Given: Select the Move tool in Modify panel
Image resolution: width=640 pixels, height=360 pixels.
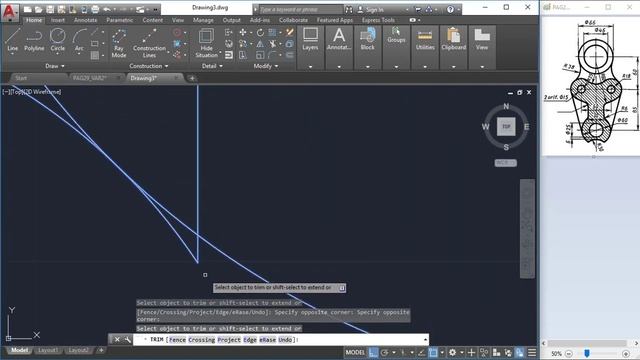Looking at the screenshot, I should (x=243, y=32).
